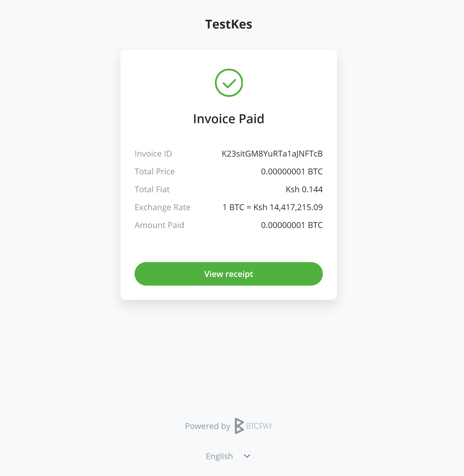
Task: Click the Total Price BTC amount
Action: tap(292, 171)
